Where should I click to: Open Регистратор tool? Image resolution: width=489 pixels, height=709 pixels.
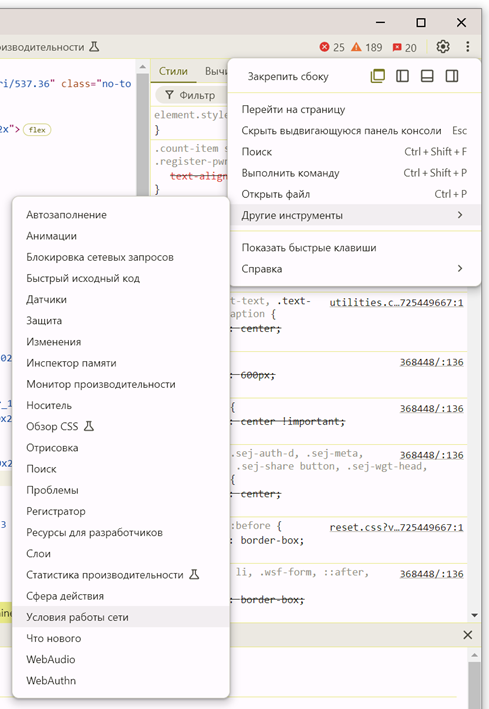121,511
